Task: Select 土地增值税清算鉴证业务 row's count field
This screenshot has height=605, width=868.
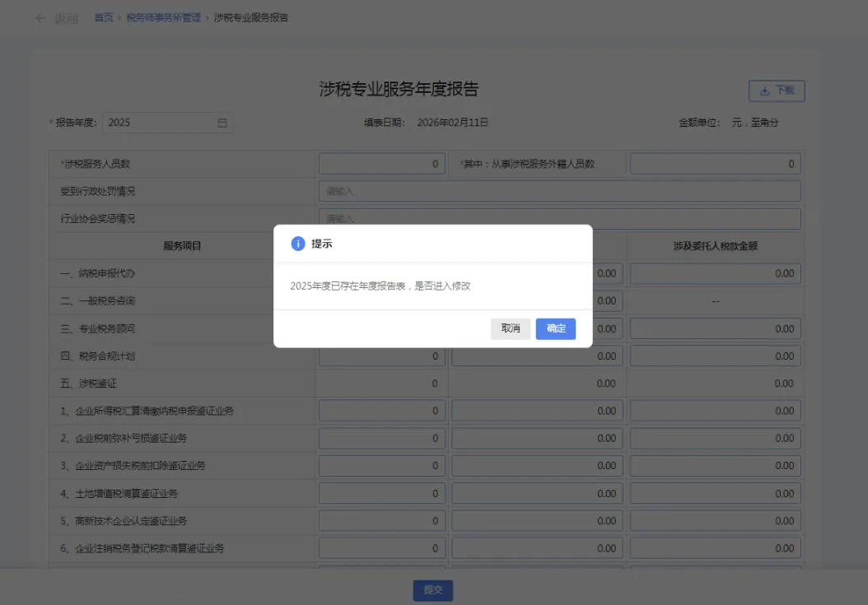Action: tap(381, 494)
